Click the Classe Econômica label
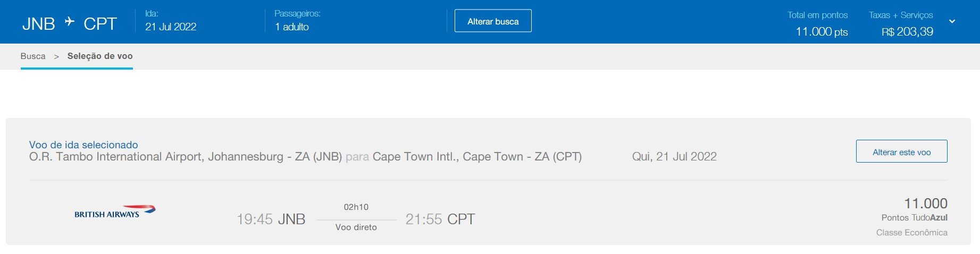 pos(912,233)
